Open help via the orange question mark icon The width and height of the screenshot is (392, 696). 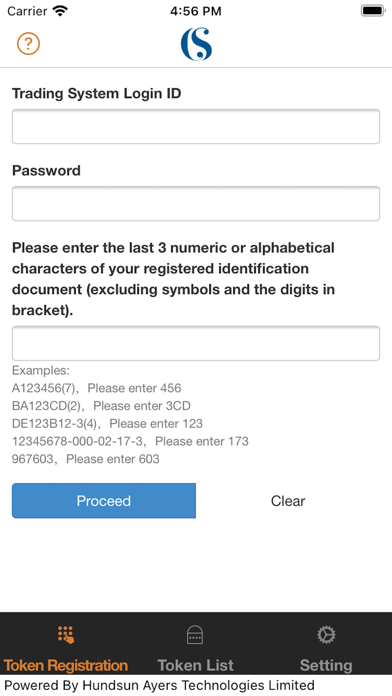point(28,44)
